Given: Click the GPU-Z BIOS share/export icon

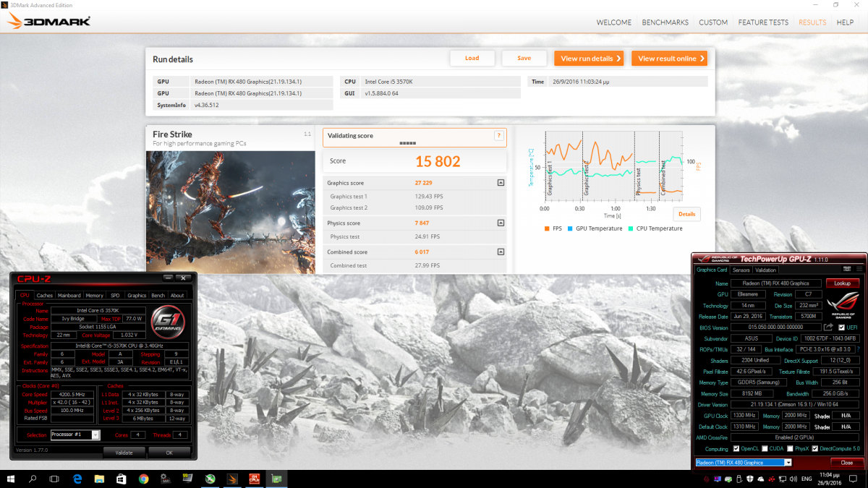Looking at the screenshot, I should pyautogui.click(x=829, y=328).
